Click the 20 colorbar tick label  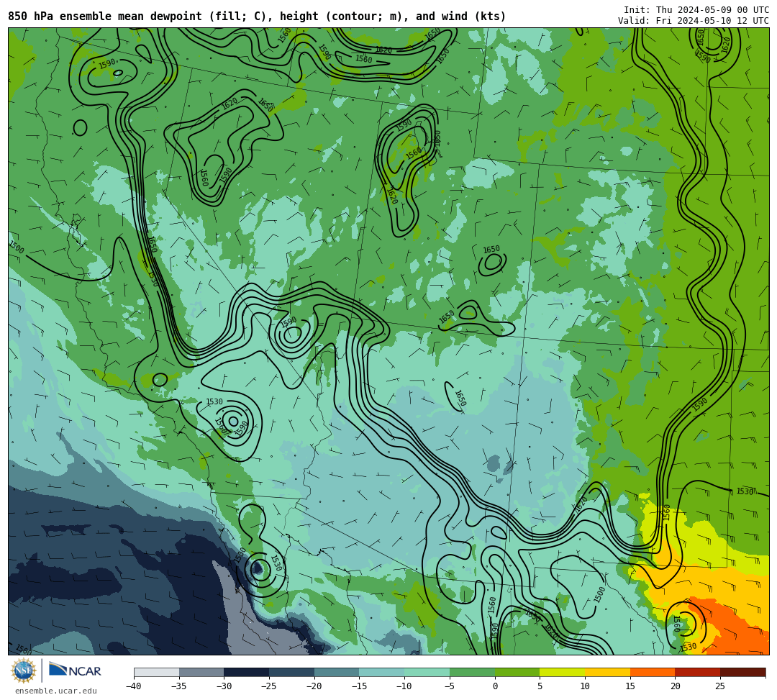click(x=675, y=686)
